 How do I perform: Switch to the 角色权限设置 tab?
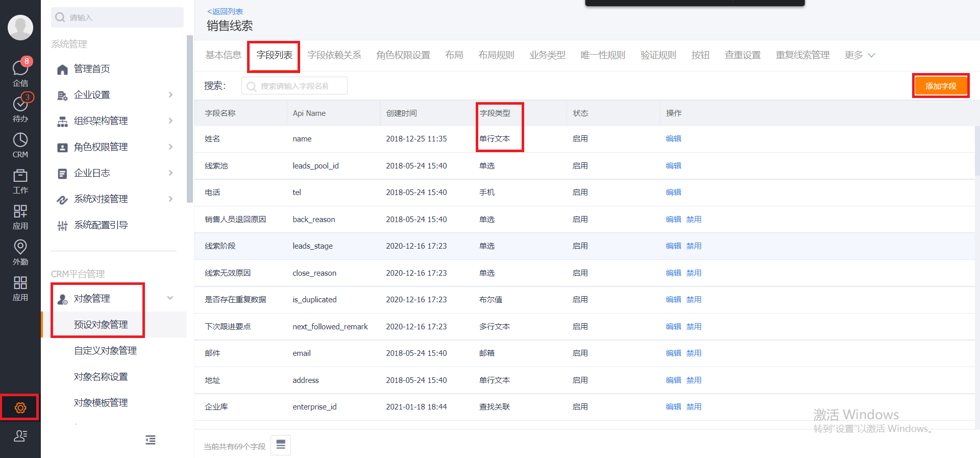click(403, 55)
